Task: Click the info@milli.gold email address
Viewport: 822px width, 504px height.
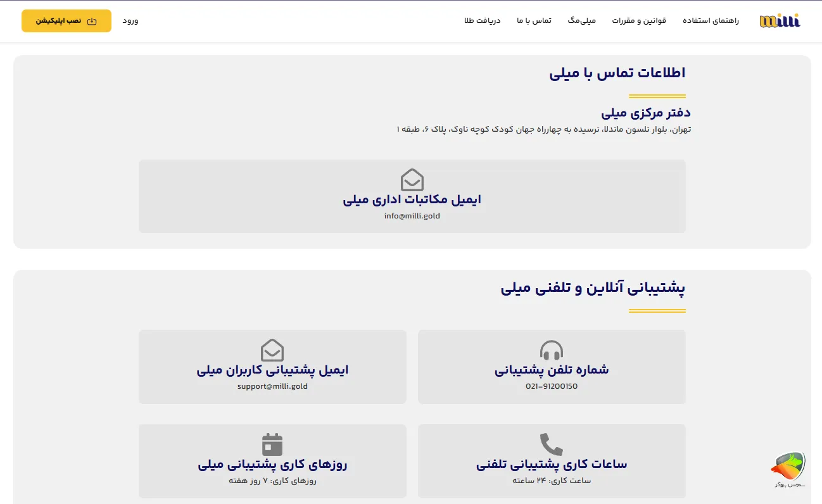Action: 412,215
